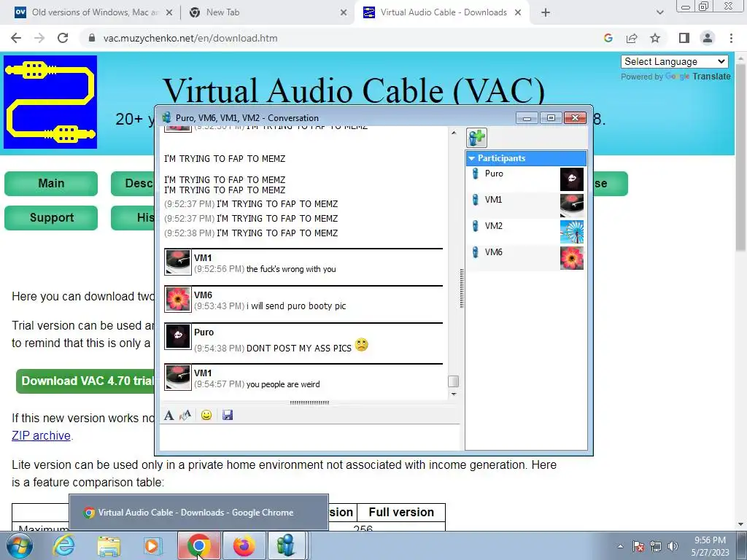Image resolution: width=747 pixels, height=560 pixels.
Task: Click the VAC yellow cable logo
Action: pos(50,102)
